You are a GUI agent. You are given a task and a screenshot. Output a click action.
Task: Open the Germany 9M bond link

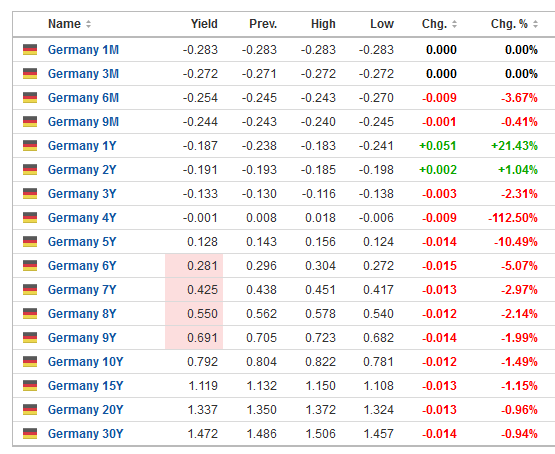pos(83,122)
